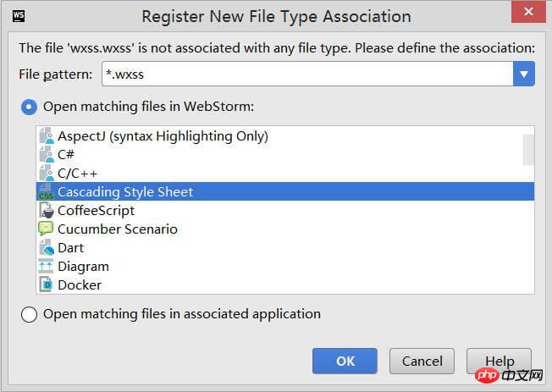Image resolution: width=552 pixels, height=392 pixels.
Task: Choose Cascading Style Sheet from the list
Action: (x=125, y=192)
